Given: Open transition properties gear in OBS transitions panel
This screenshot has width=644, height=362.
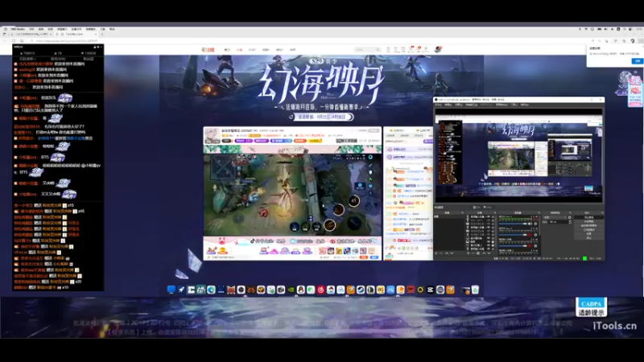Looking at the screenshot, I should [570, 217].
